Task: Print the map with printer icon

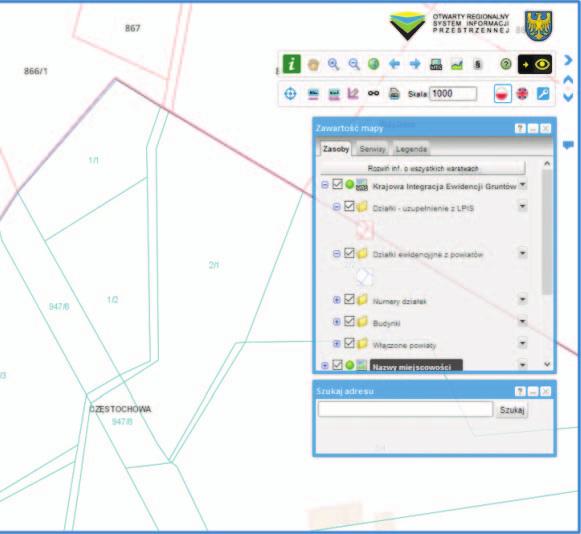Action: coord(394,94)
